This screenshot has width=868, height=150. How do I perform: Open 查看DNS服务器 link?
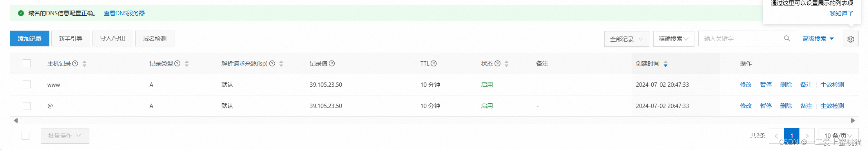[x=124, y=13]
